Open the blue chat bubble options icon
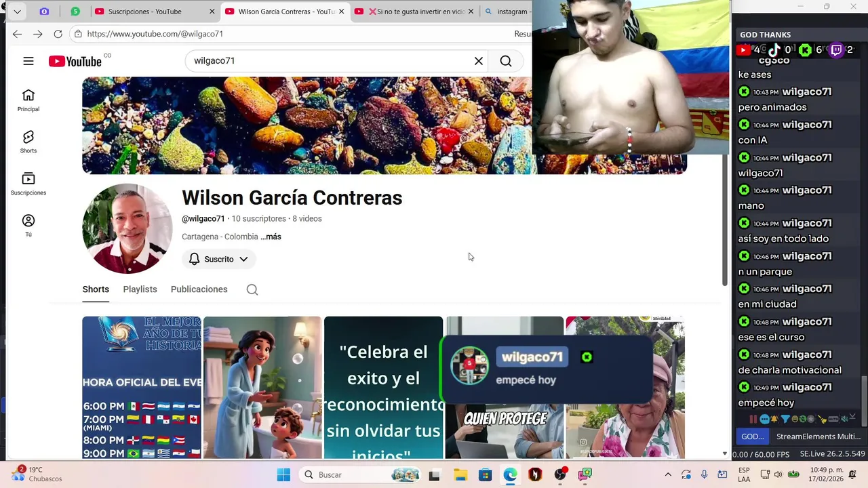The image size is (868, 488). 765,419
